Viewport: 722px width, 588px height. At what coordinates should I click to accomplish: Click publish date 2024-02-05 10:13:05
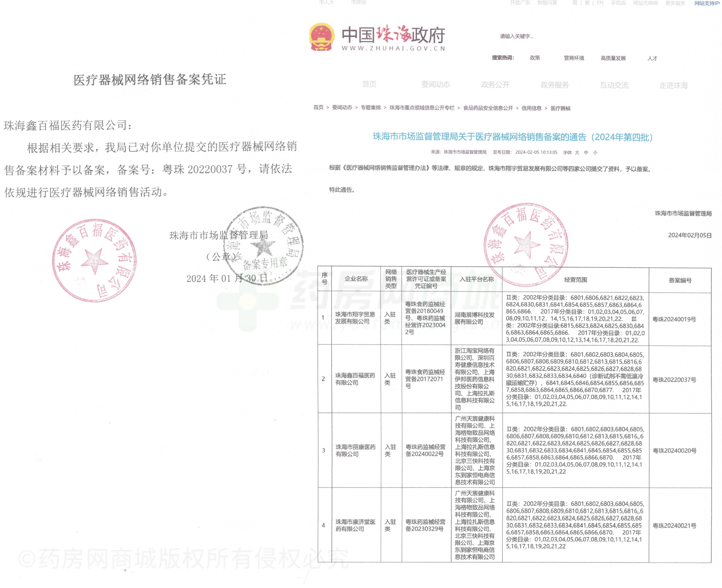pos(536,152)
